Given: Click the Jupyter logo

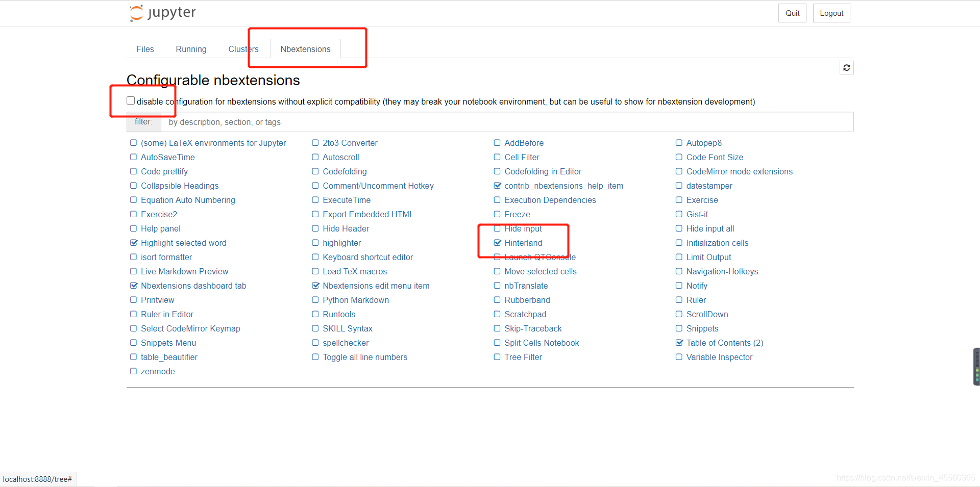Looking at the screenshot, I should coord(163,13).
